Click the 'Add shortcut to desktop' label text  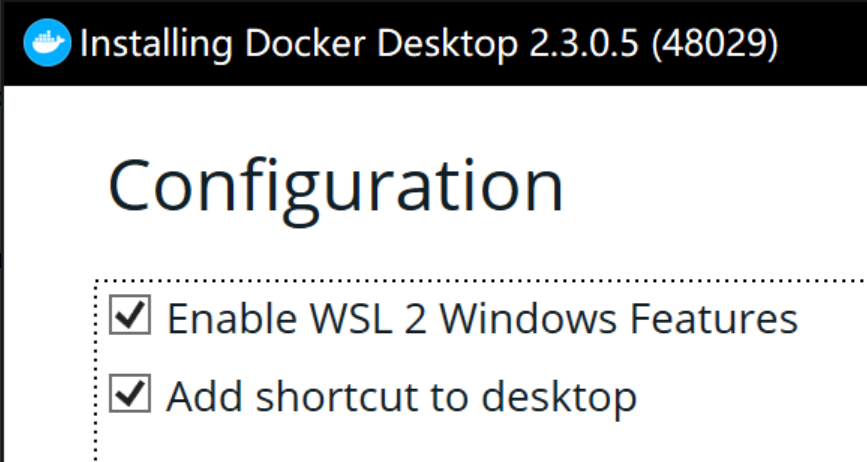[401, 397]
